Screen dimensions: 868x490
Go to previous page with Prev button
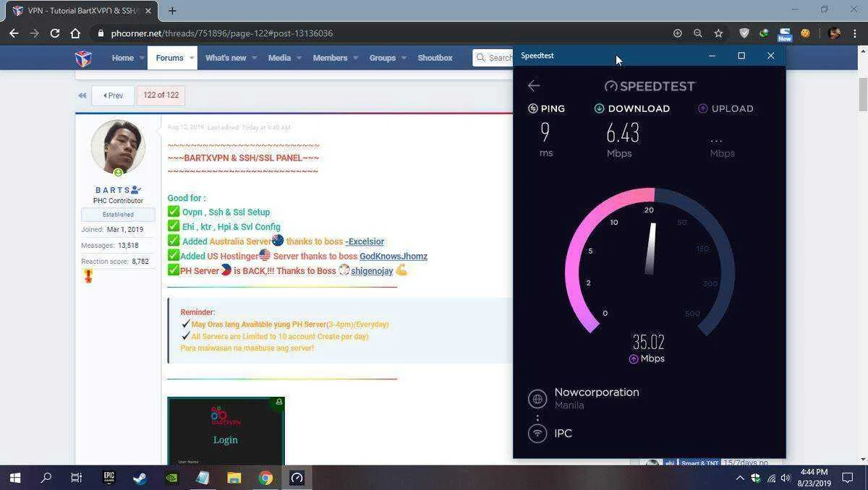click(x=113, y=95)
